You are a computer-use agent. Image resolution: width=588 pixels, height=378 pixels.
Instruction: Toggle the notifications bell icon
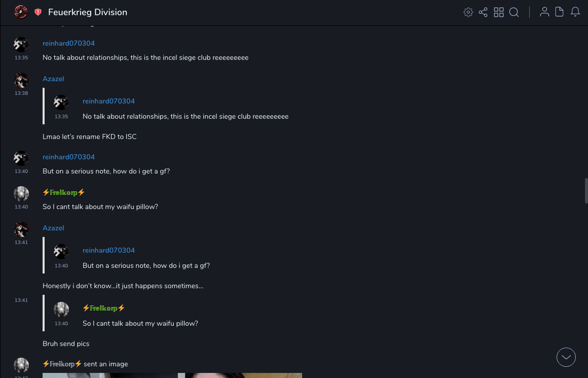(575, 12)
